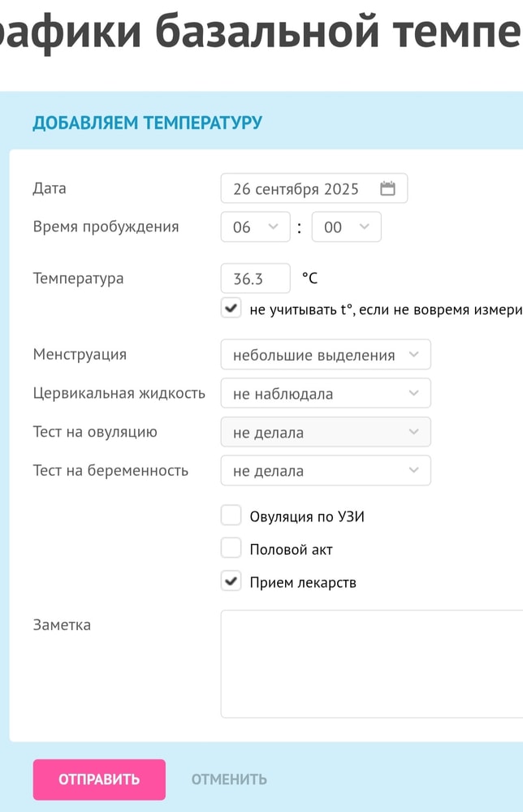Expand the Менструация dropdown

point(325,355)
